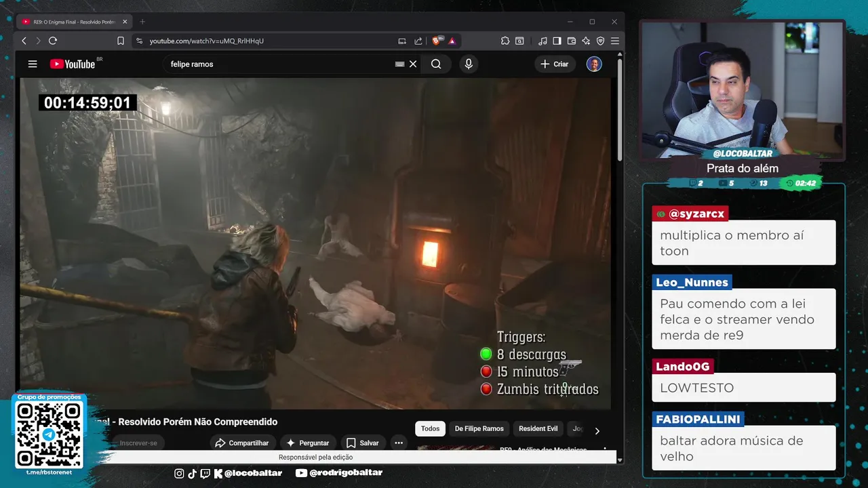Toggle the browser sidebar panel icon
The width and height of the screenshot is (868, 488).
tap(557, 41)
